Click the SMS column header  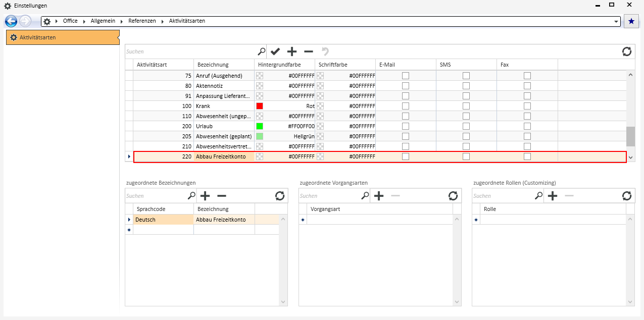coord(466,65)
